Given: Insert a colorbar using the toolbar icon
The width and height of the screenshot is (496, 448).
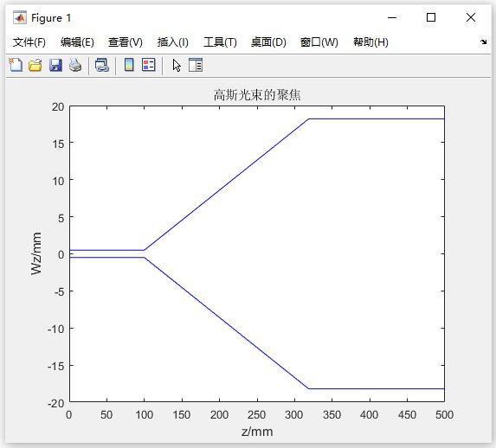Looking at the screenshot, I should click(x=129, y=65).
